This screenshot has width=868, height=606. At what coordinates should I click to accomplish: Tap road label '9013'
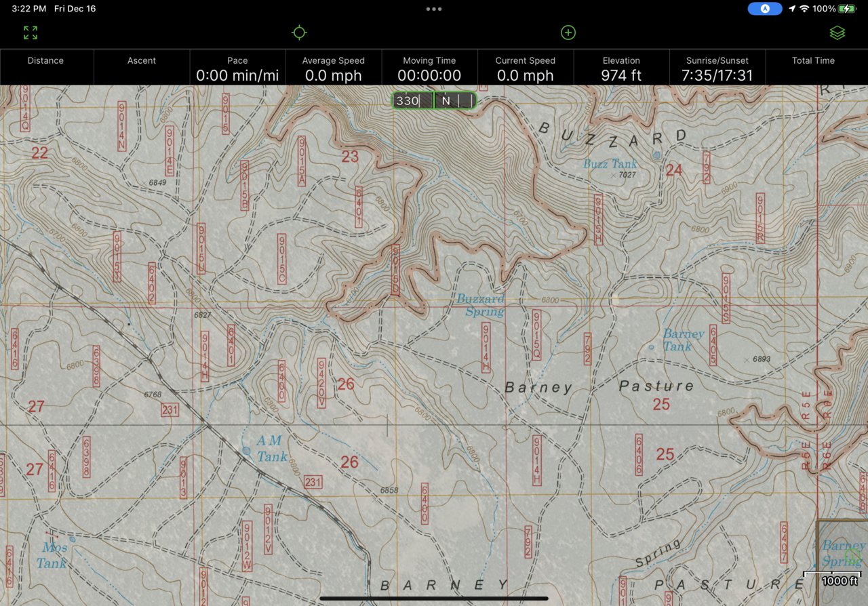click(183, 477)
